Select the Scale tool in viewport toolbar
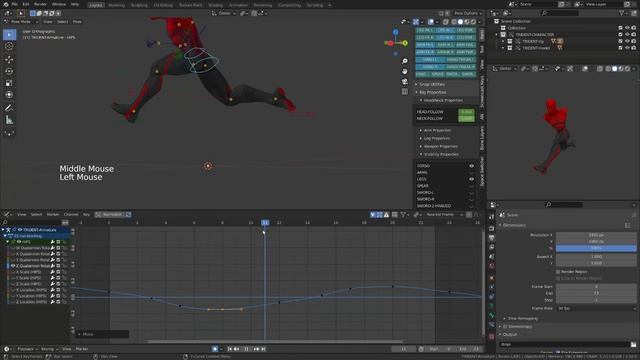Screen dimensions: 640x360 click(x=9, y=83)
